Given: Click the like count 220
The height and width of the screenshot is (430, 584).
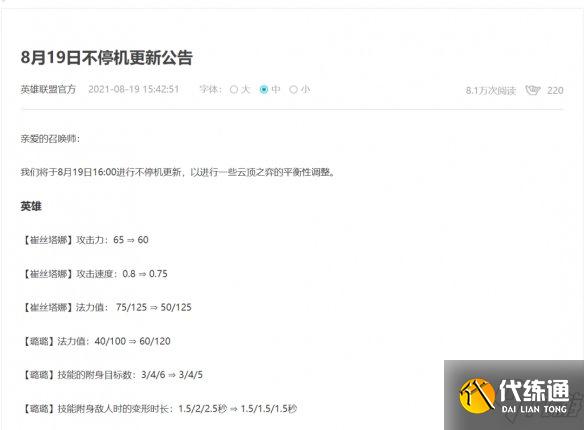Looking at the screenshot, I should [x=555, y=90].
